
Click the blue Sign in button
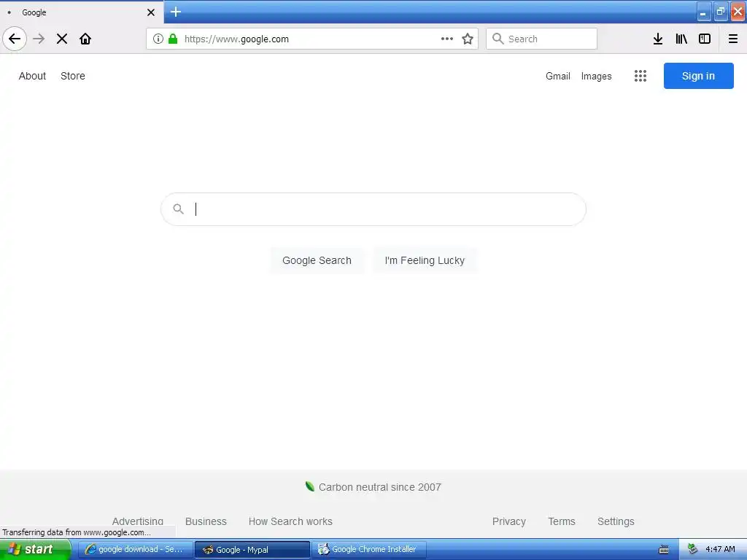point(698,76)
